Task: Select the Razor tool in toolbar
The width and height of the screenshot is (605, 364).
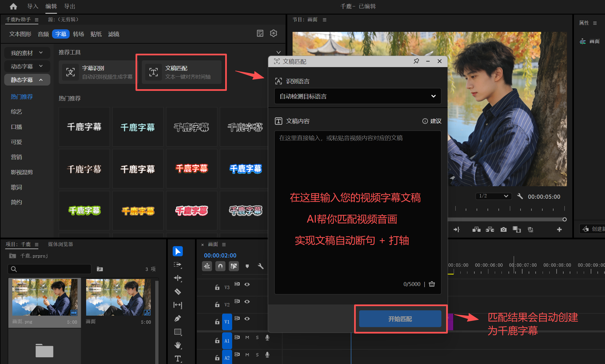Action: [178, 292]
